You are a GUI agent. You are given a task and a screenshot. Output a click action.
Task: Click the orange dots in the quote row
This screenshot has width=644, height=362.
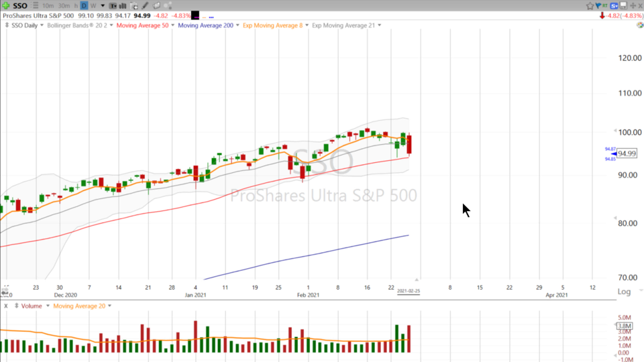pos(204,17)
